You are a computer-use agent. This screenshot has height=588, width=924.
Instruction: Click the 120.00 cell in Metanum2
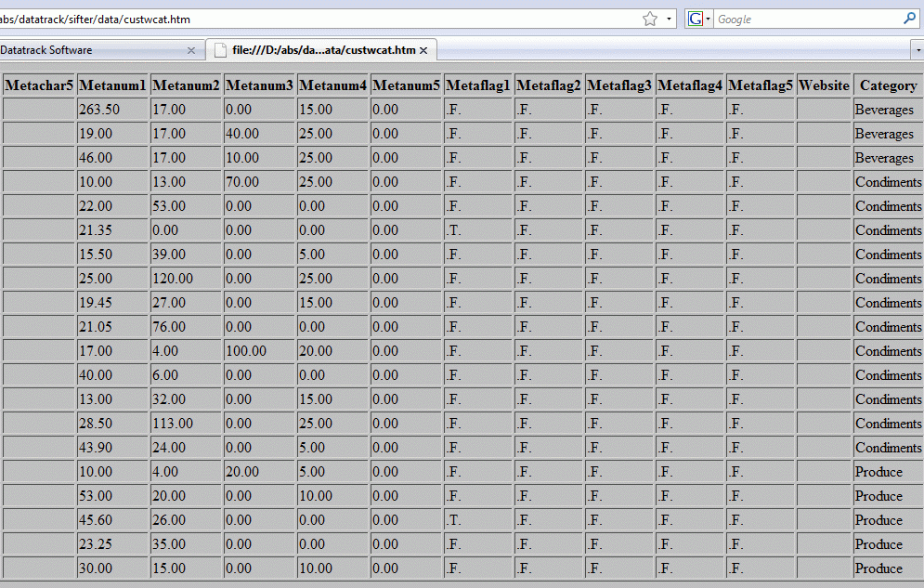[x=173, y=279]
